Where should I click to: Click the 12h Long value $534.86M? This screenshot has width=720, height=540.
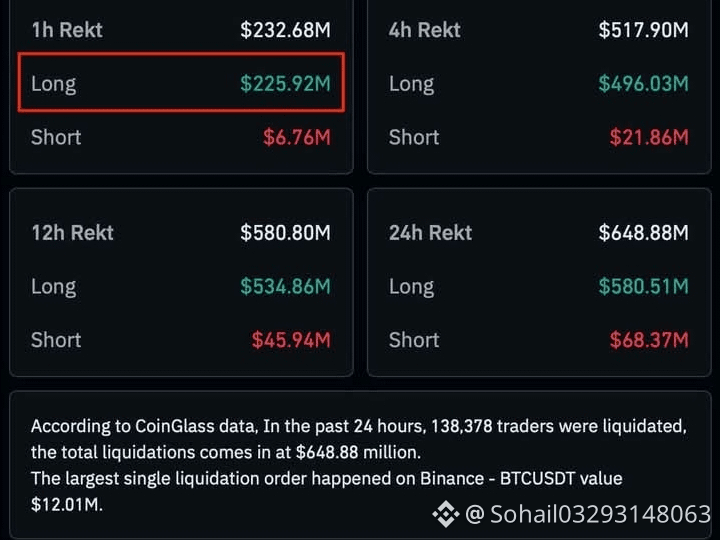[285, 287]
